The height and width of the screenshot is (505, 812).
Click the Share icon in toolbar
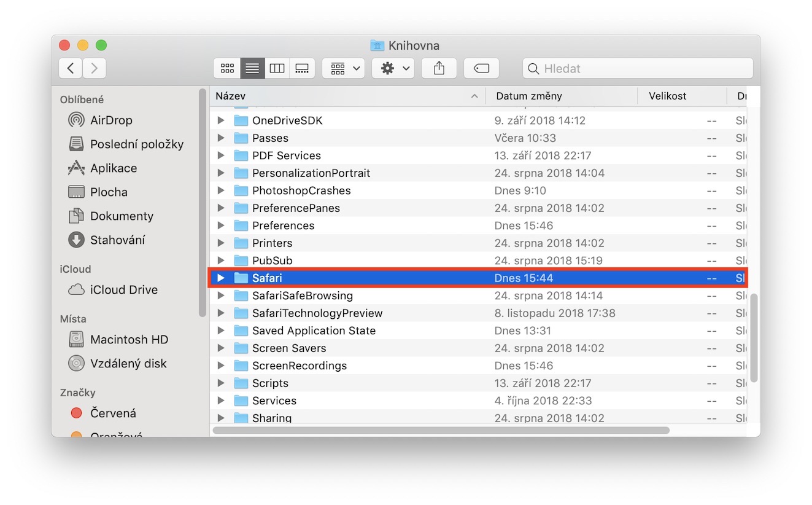(x=439, y=68)
